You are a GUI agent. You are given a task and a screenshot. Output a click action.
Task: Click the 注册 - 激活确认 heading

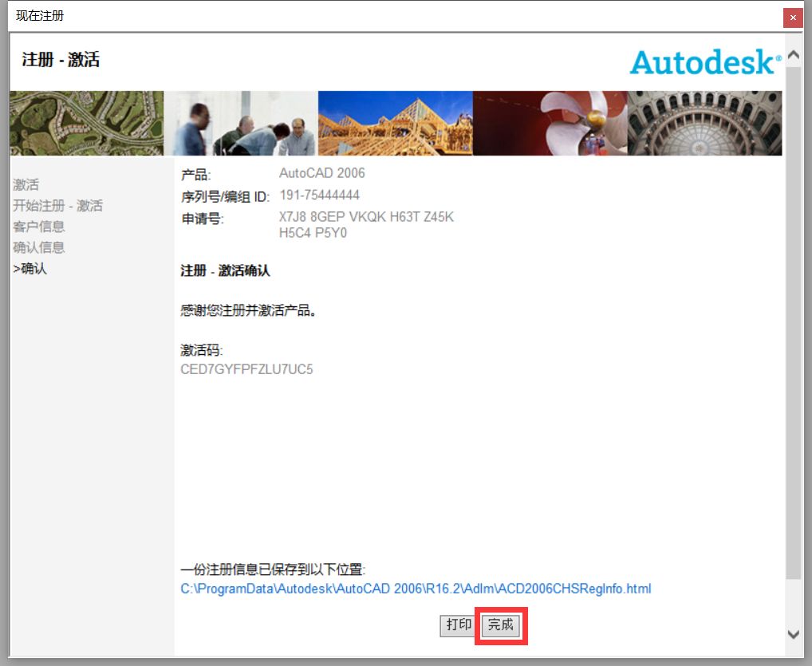tap(225, 271)
